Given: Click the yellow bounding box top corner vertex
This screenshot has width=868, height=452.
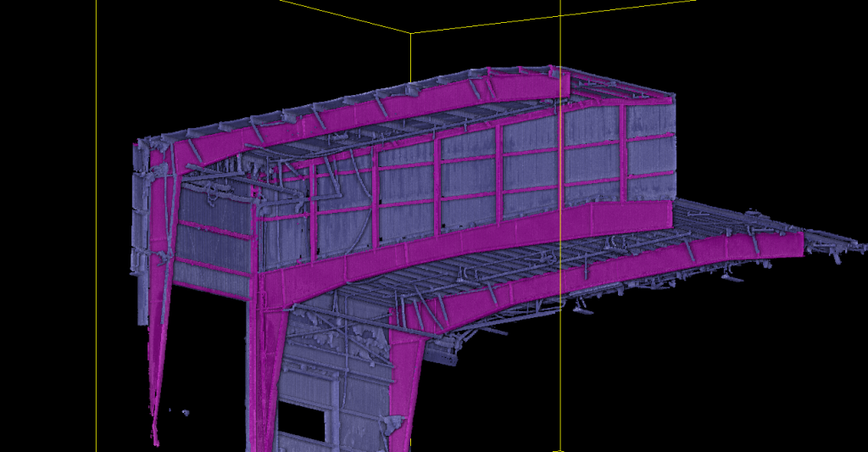Looking at the screenshot, I should (x=411, y=34).
